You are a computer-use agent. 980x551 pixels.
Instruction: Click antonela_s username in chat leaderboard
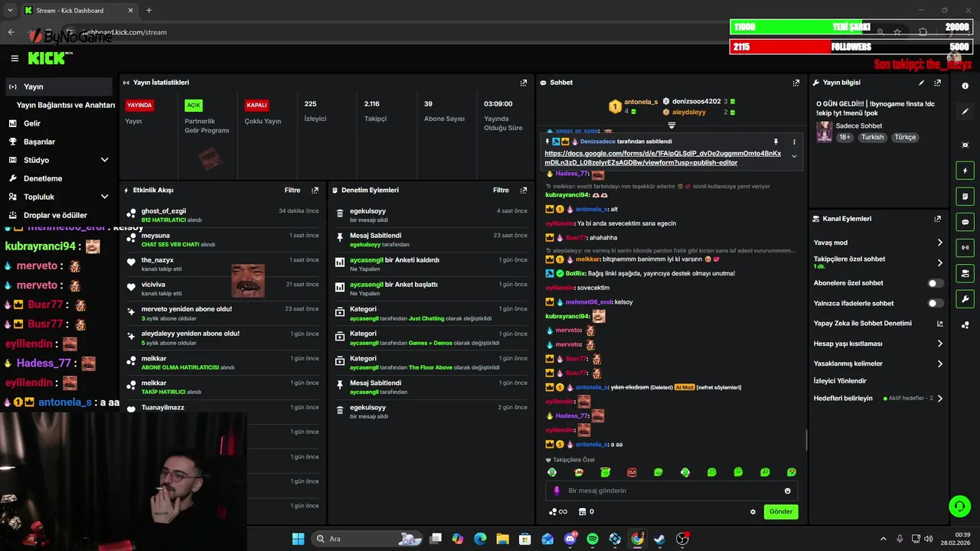point(641,102)
